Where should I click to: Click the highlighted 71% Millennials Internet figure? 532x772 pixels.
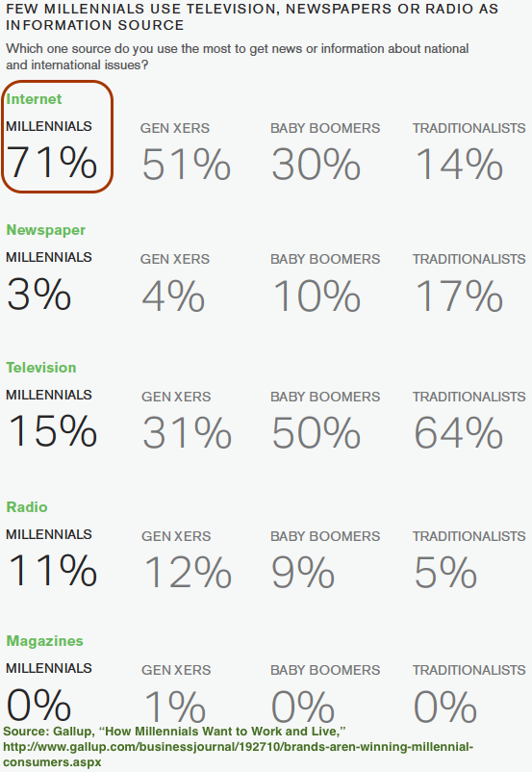pyautogui.click(x=52, y=162)
